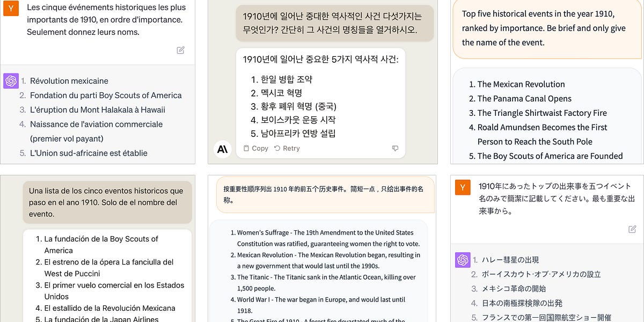Click the list item '1. The Mexican Revolution'

517,84
